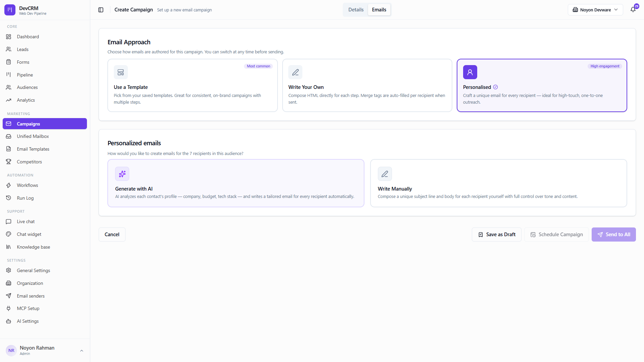This screenshot has width=644, height=362.
Task: Switch to the Emails tab
Action: [379, 10]
